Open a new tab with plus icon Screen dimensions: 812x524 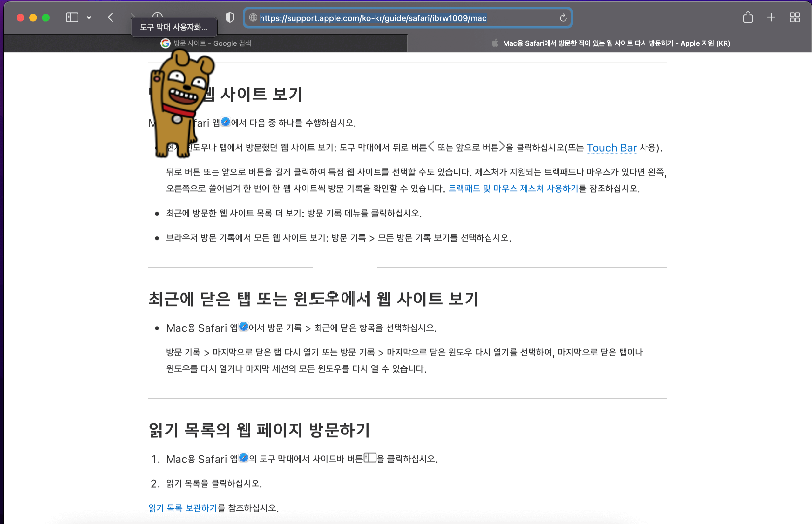point(771,17)
